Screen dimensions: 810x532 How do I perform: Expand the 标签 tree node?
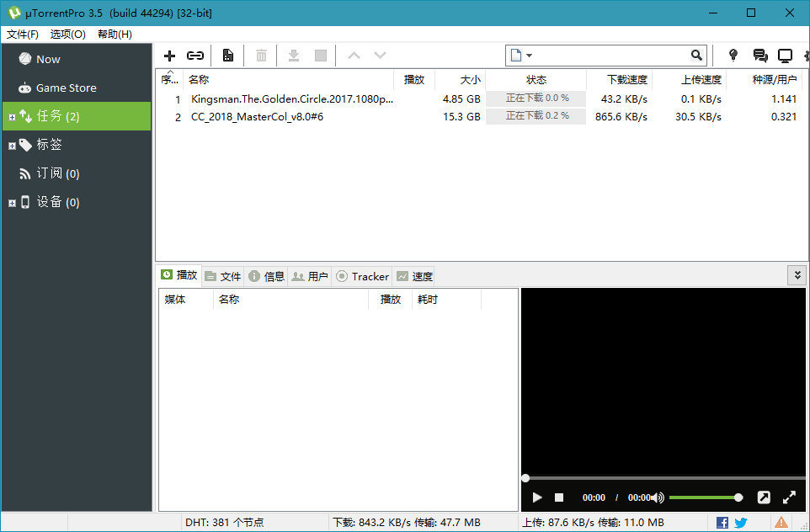[x=12, y=146]
